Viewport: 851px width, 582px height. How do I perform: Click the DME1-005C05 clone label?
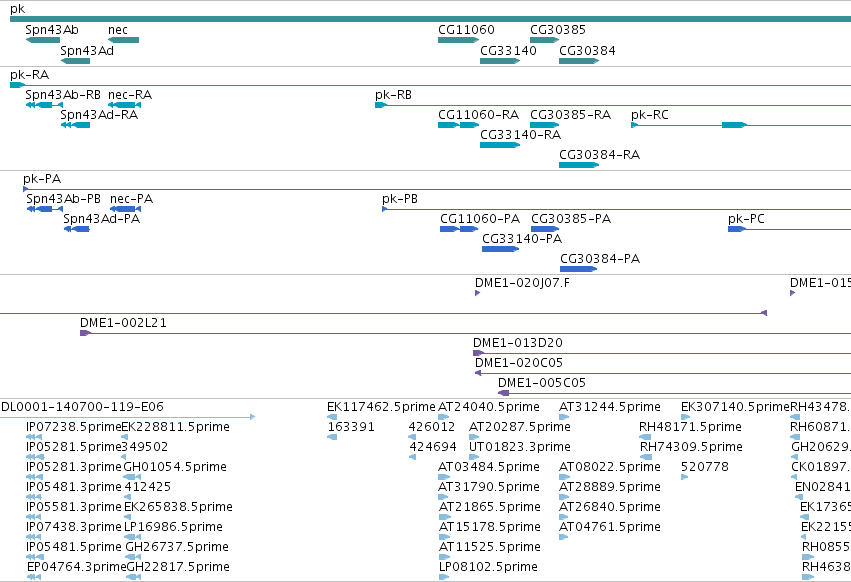point(542,383)
